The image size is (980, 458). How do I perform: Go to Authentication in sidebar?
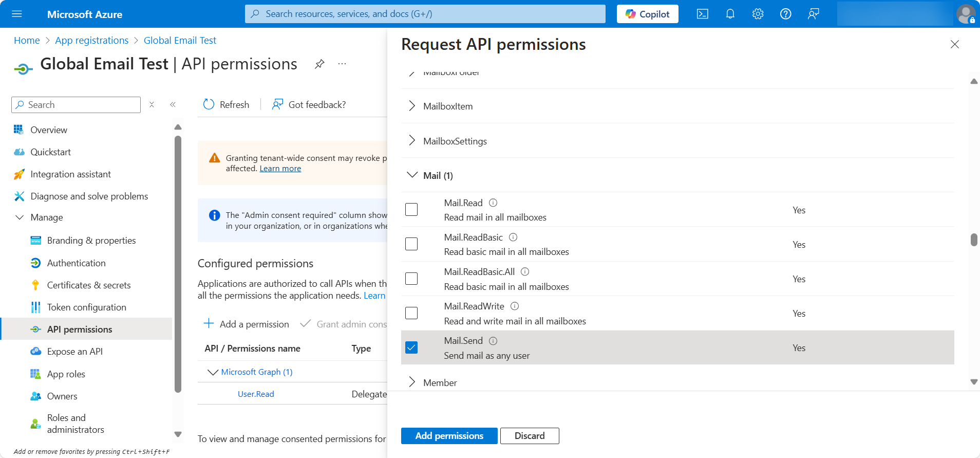[x=76, y=263]
